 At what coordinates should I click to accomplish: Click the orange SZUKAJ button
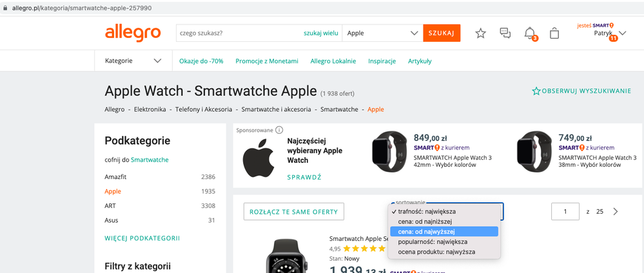click(442, 33)
